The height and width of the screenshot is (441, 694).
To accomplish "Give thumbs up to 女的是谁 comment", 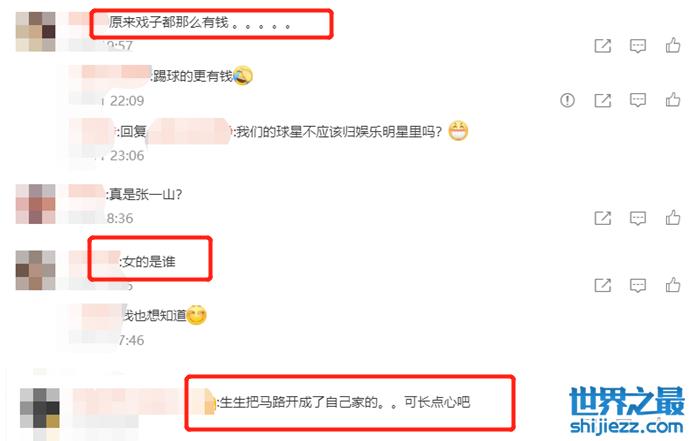I will 673,285.
